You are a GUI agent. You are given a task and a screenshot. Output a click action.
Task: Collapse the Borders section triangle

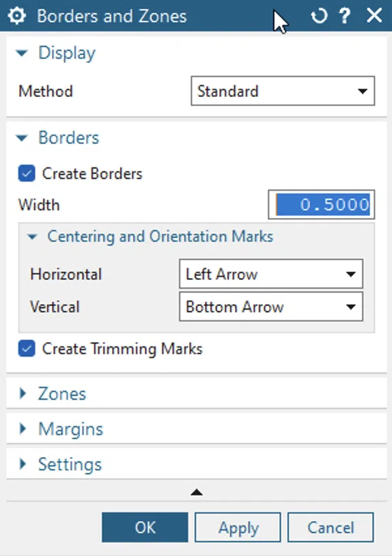click(x=22, y=138)
